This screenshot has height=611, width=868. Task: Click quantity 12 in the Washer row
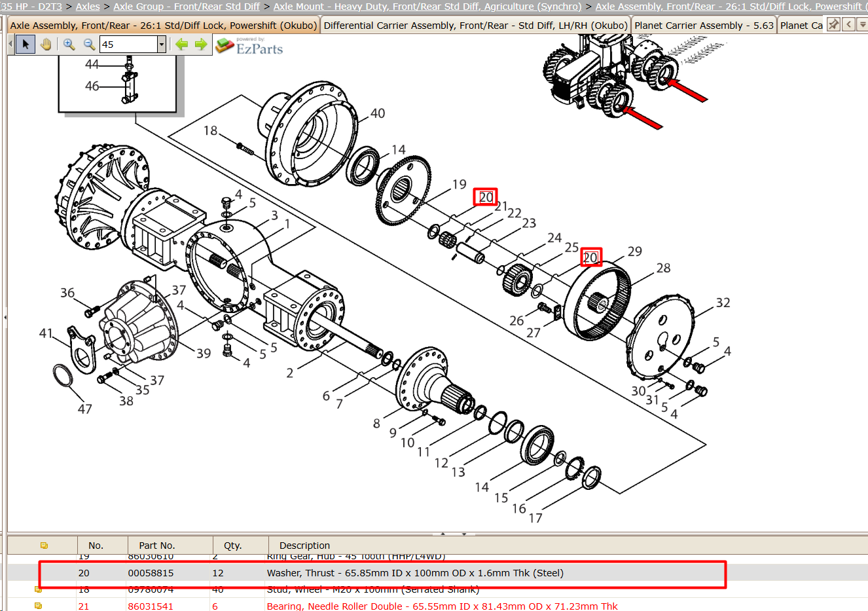point(218,573)
